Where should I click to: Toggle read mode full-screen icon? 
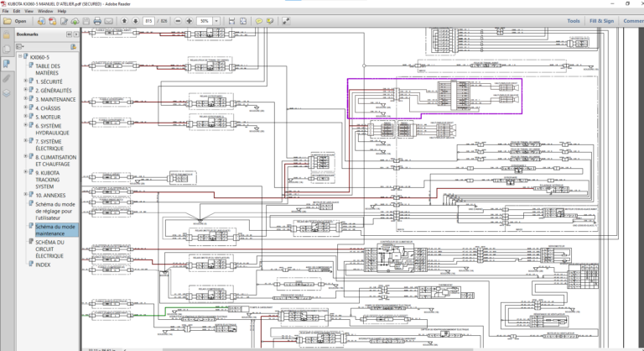pos(286,21)
